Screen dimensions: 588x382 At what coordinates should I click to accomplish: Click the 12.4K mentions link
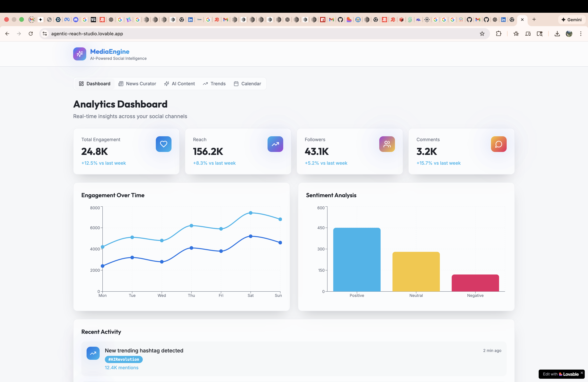pos(122,368)
